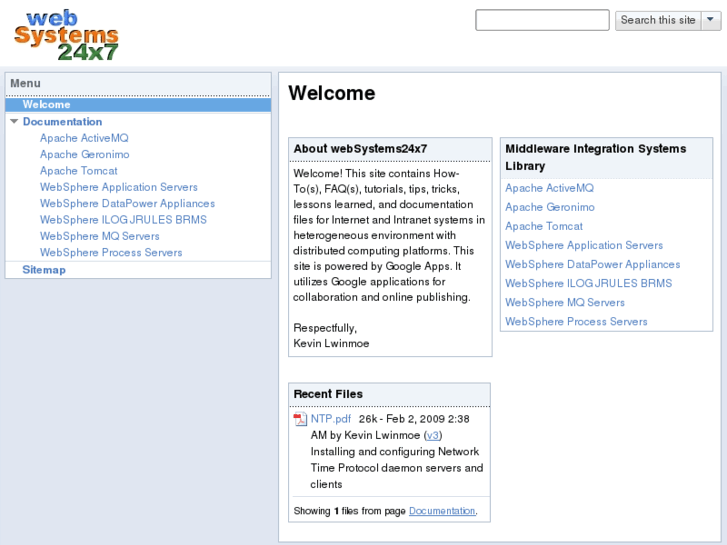
Task: Click Apache ActiveMQ in the Middleware Library
Action: (549, 188)
